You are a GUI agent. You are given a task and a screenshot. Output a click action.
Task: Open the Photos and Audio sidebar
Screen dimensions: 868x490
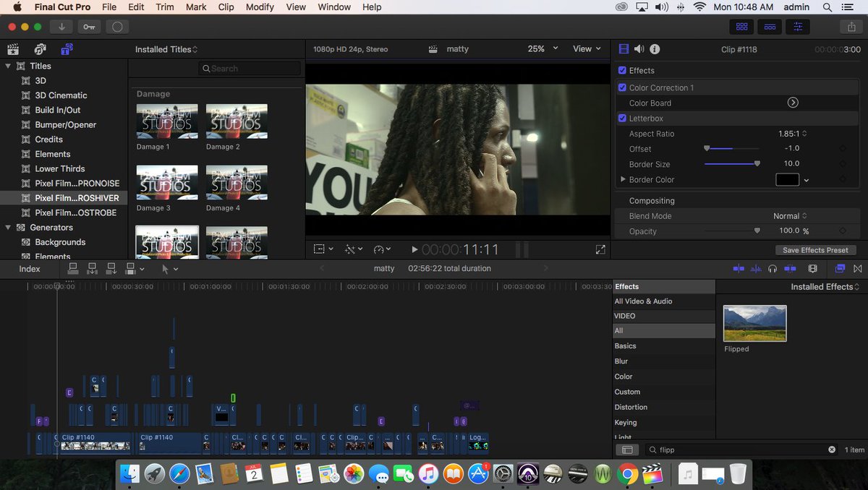pos(40,49)
